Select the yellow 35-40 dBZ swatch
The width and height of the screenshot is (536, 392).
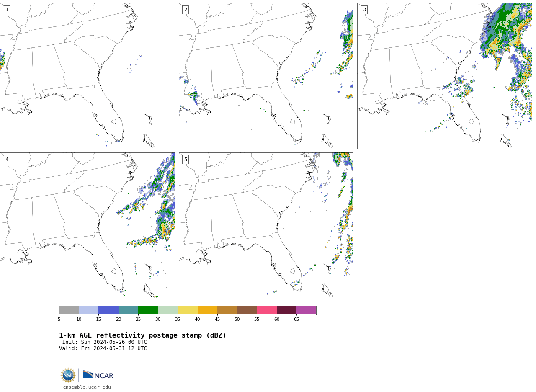tap(188, 310)
